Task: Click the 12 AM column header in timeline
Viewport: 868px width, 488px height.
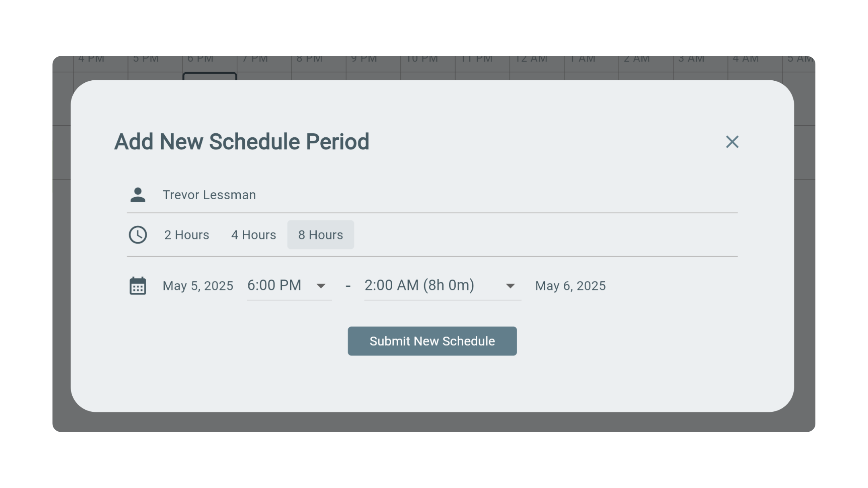Action: tap(531, 59)
